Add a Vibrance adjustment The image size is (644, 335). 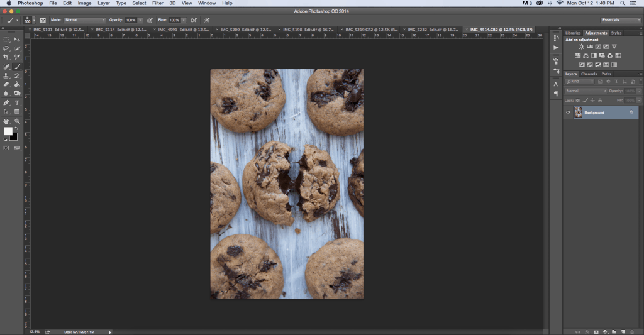(x=614, y=47)
